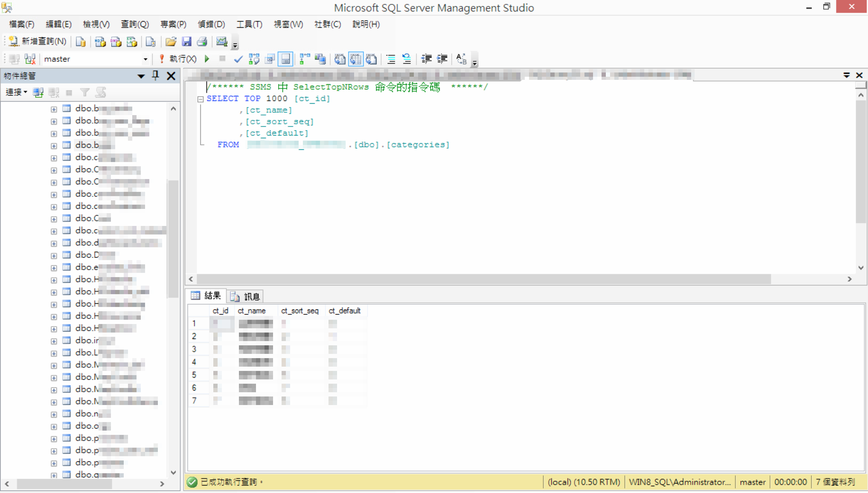Click the Uncomment Selected Lines icon
The height and width of the screenshot is (493, 868).
coord(406,59)
